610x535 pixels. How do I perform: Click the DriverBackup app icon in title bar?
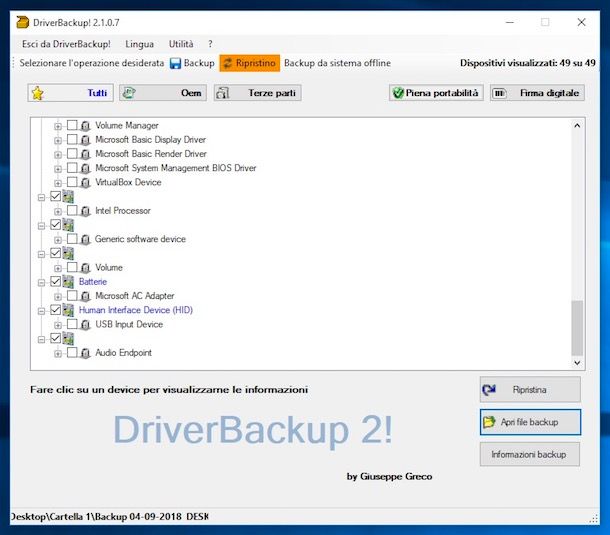[x=23, y=22]
